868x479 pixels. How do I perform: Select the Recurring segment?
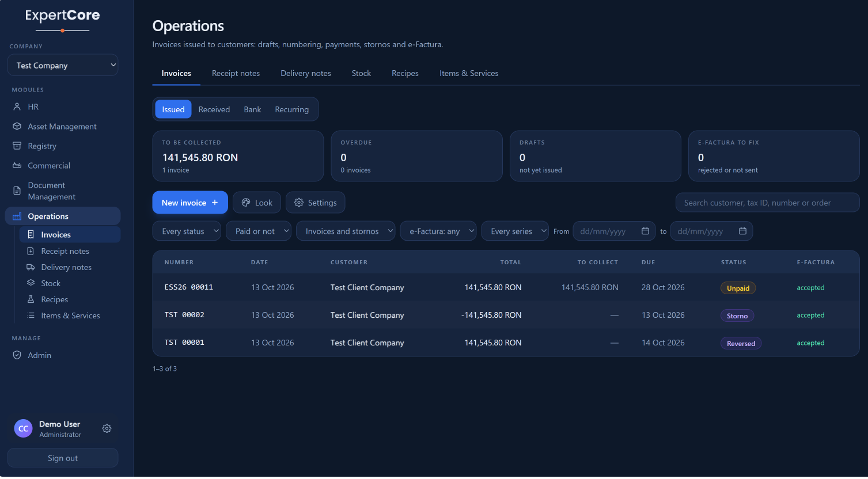click(x=292, y=109)
